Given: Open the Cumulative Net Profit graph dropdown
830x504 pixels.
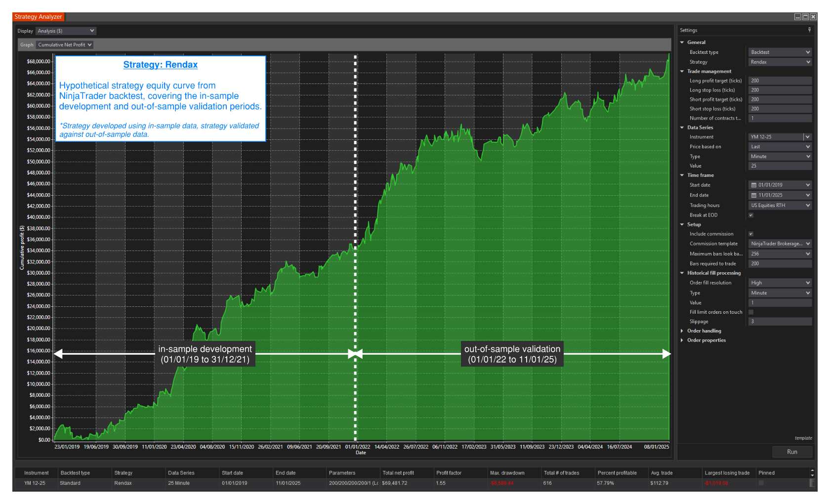Looking at the screenshot, I should (65, 45).
